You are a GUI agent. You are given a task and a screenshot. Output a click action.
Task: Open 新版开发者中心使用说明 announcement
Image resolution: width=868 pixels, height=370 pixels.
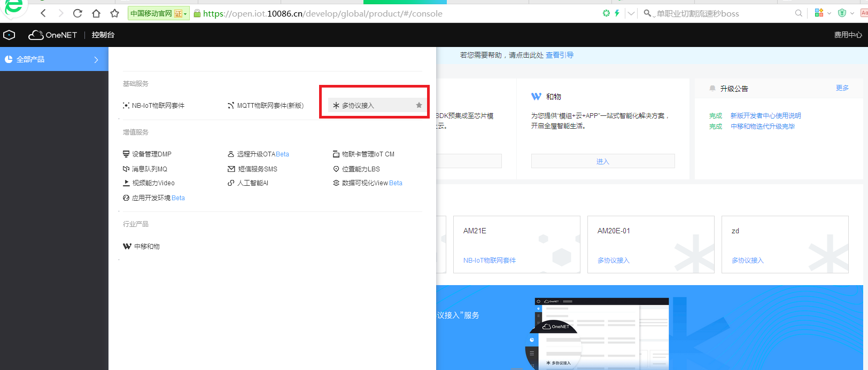765,116
